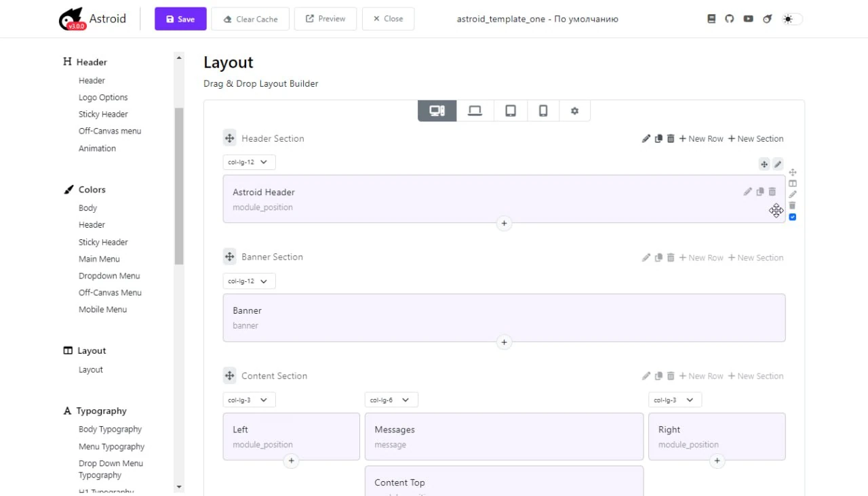
Task: Switch to mobile phone device view
Action: click(543, 111)
